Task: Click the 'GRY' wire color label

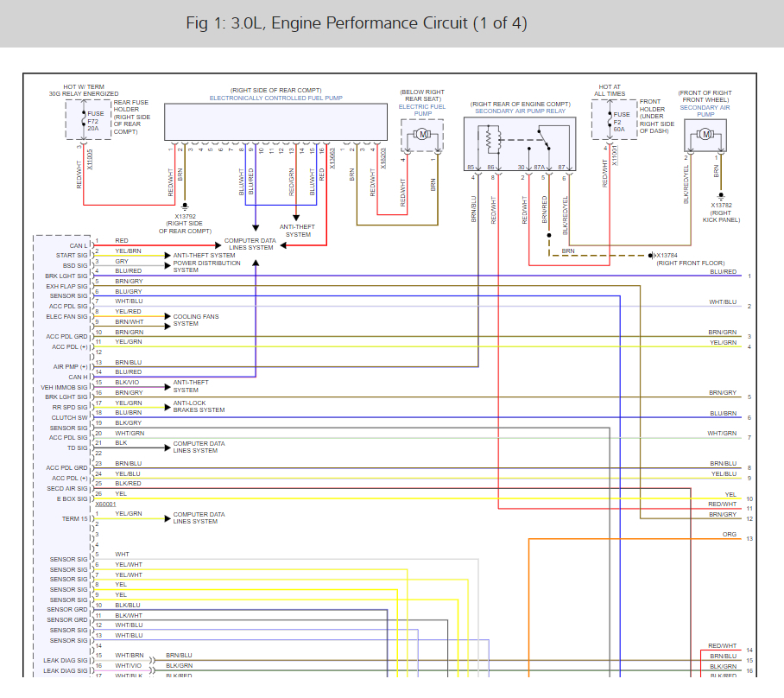Action: point(122,261)
